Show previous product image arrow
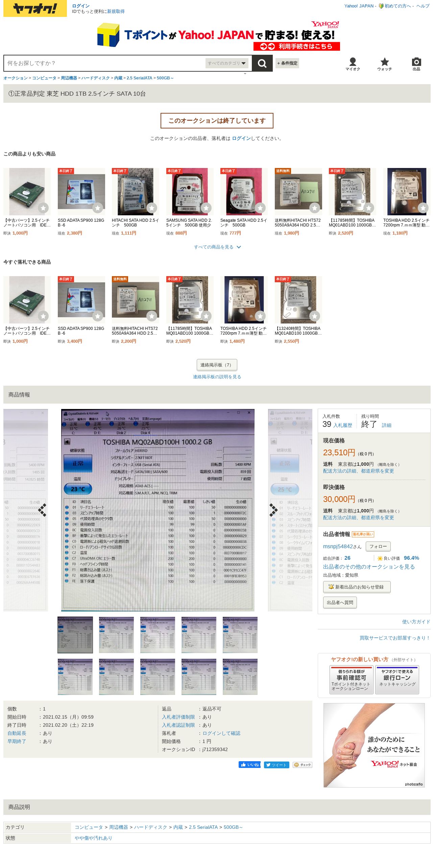This screenshot has width=434, height=868. click(x=42, y=510)
